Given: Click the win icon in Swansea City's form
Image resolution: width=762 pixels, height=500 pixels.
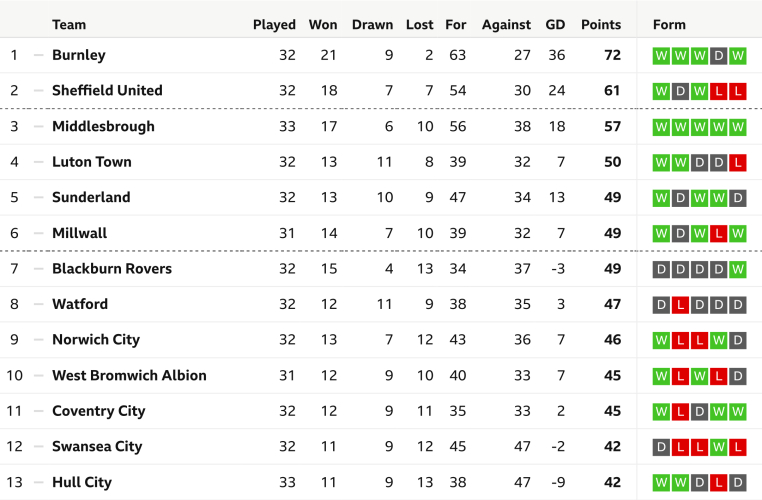Looking at the screenshot, I should pyautogui.click(x=718, y=447).
